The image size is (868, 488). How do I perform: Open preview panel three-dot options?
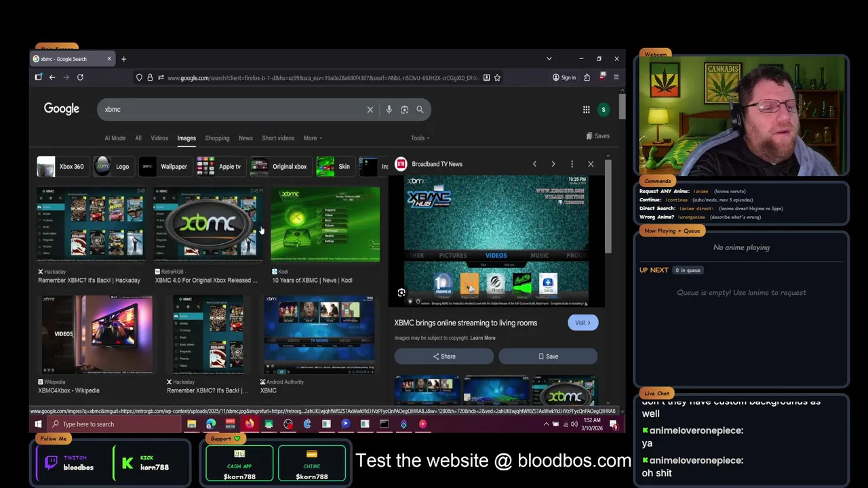tap(572, 164)
